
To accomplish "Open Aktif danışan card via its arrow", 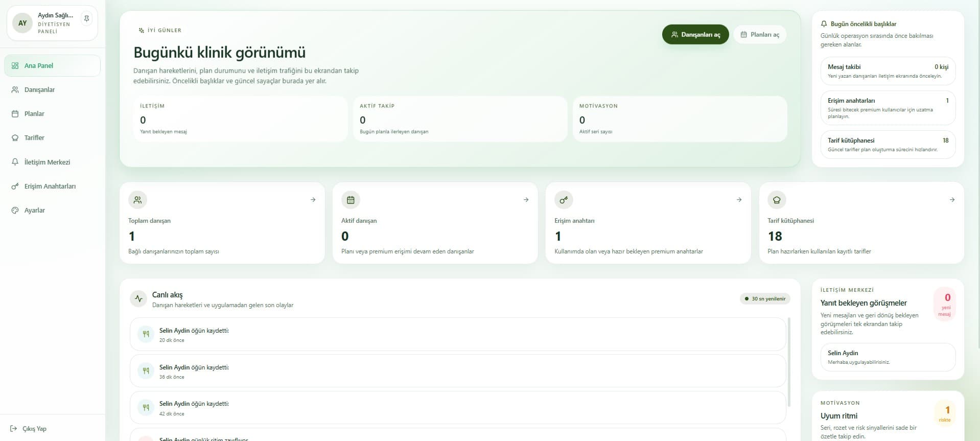I will (x=526, y=200).
